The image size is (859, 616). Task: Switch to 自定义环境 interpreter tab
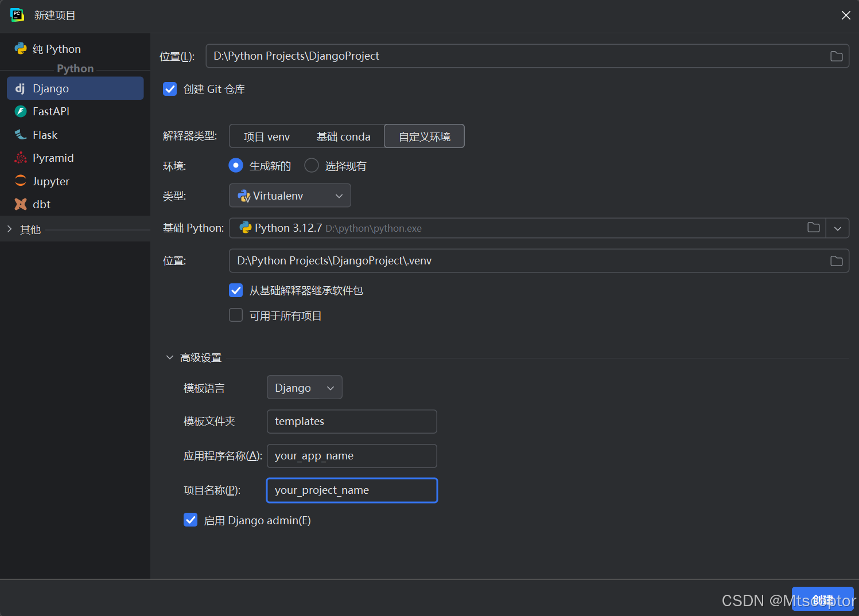coord(424,137)
